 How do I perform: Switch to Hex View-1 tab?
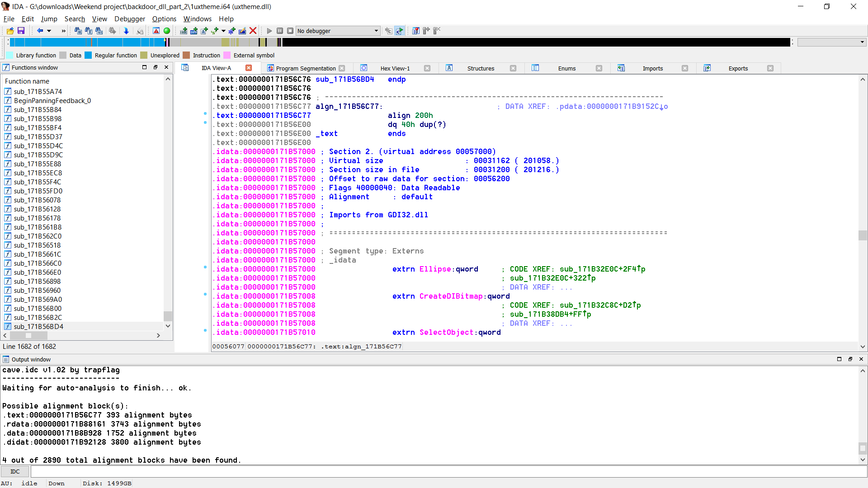click(395, 68)
